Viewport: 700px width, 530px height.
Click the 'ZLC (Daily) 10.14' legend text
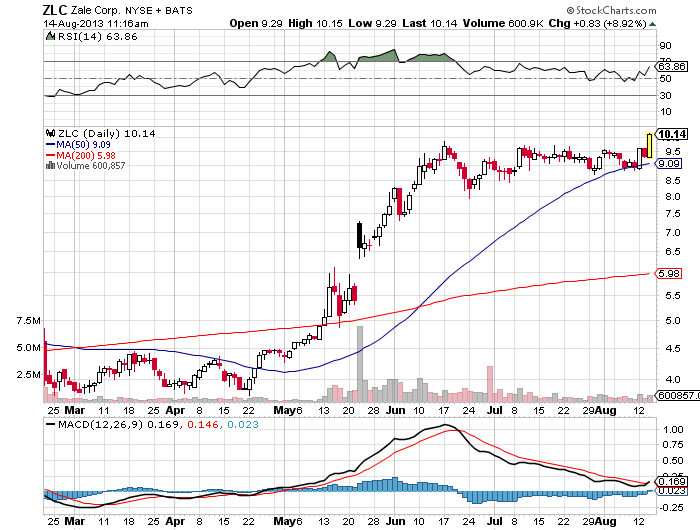coord(107,133)
